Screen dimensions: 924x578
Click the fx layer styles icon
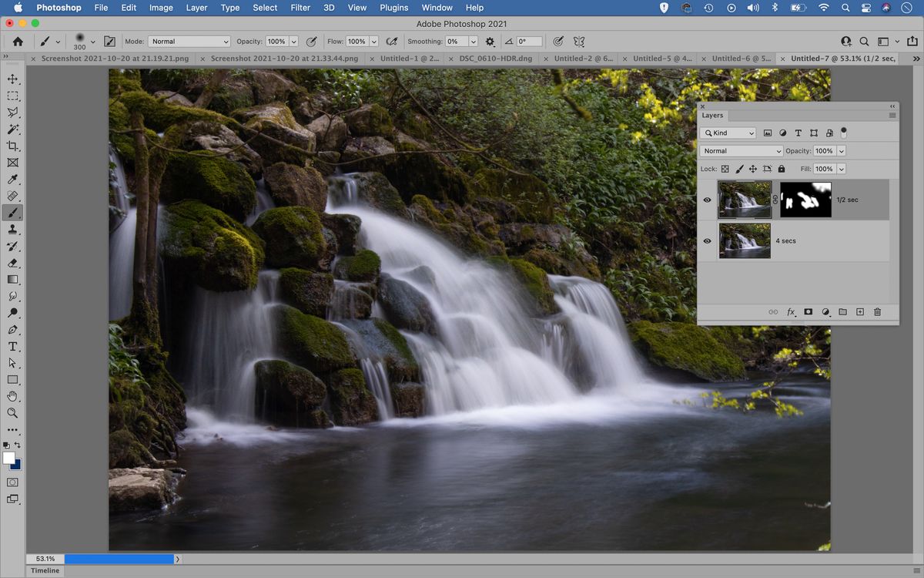(x=791, y=312)
